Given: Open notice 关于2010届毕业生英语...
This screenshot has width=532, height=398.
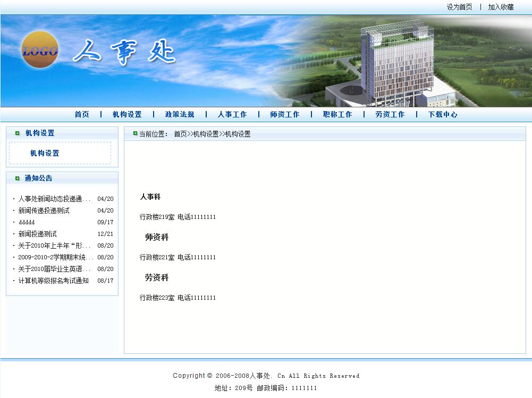Looking at the screenshot, I should click(x=54, y=269).
